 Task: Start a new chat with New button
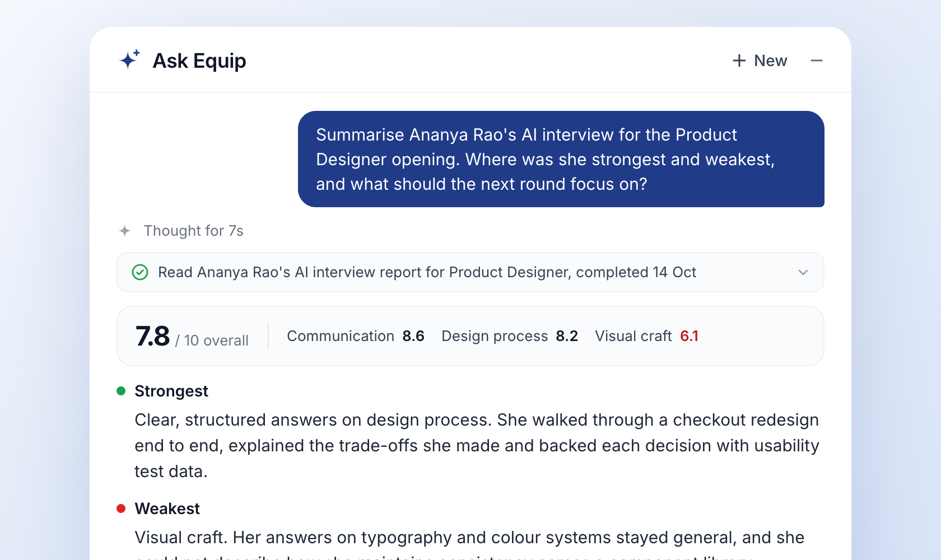tap(760, 60)
